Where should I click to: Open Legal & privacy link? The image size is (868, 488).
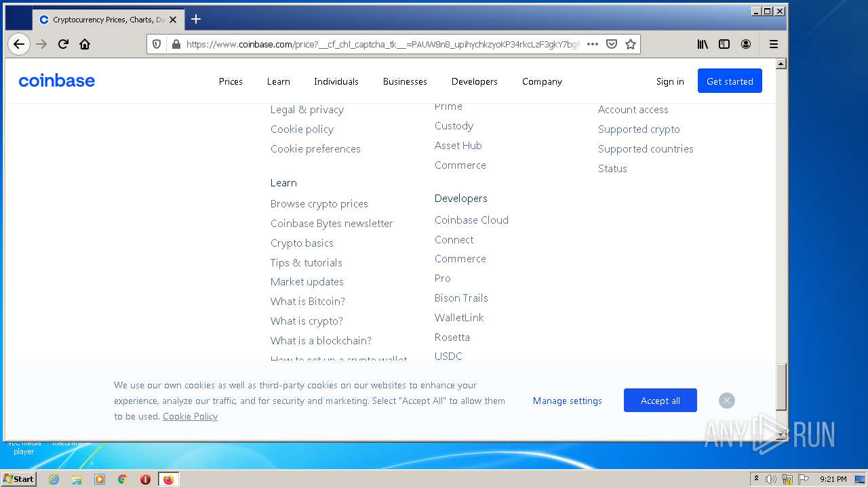point(307,110)
